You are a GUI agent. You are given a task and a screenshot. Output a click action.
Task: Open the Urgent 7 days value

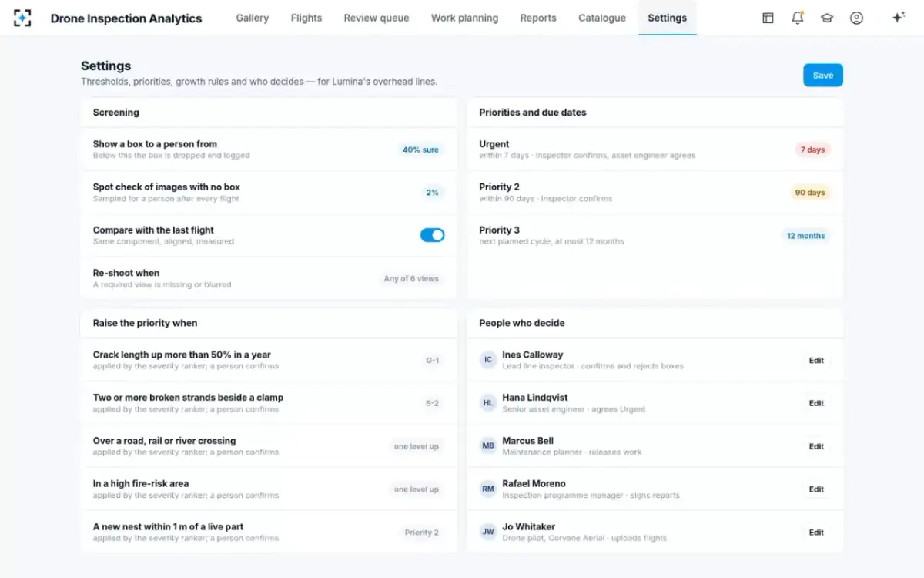[x=812, y=150]
